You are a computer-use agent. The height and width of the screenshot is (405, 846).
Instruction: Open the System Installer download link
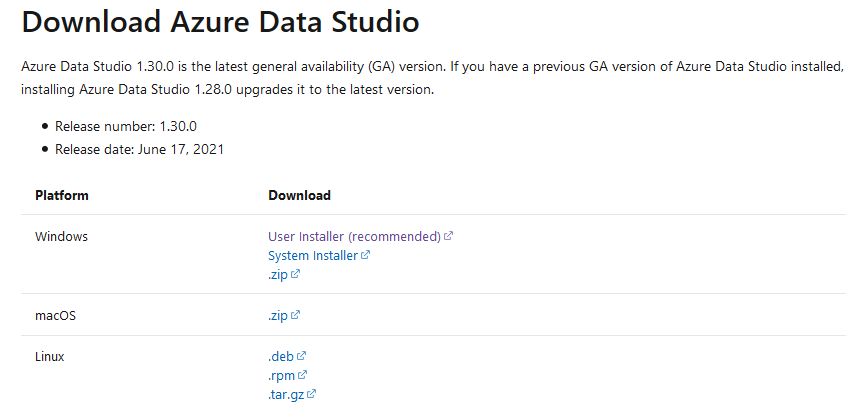[313, 255]
